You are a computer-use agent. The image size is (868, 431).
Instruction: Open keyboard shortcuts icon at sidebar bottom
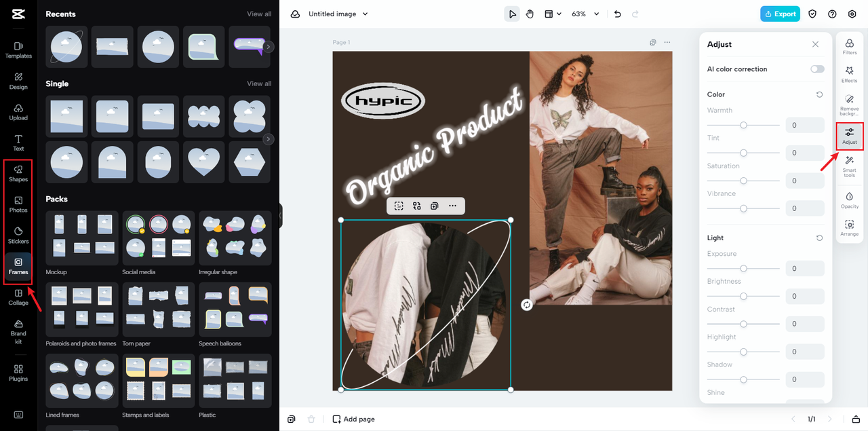click(18, 415)
